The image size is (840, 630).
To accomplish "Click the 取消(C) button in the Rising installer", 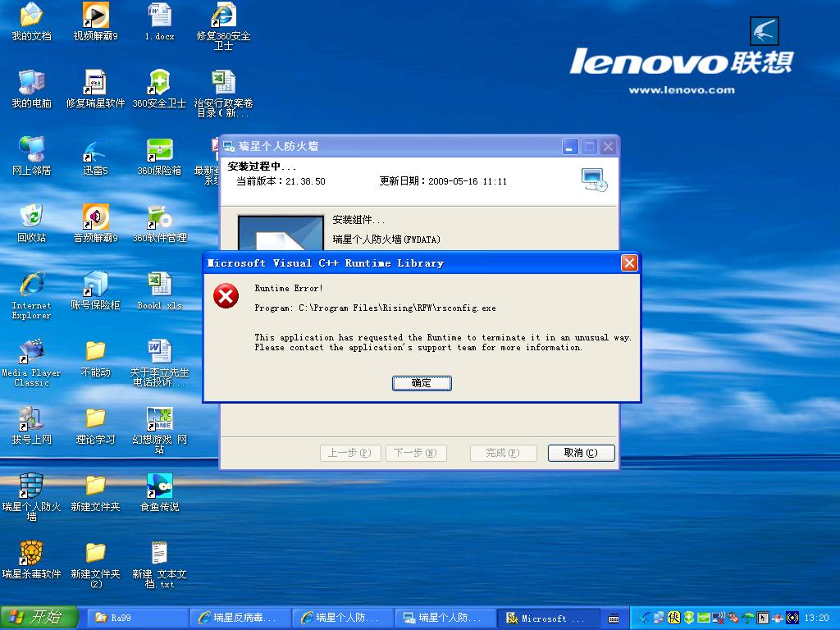I will pyautogui.click(x=582, y=453).
